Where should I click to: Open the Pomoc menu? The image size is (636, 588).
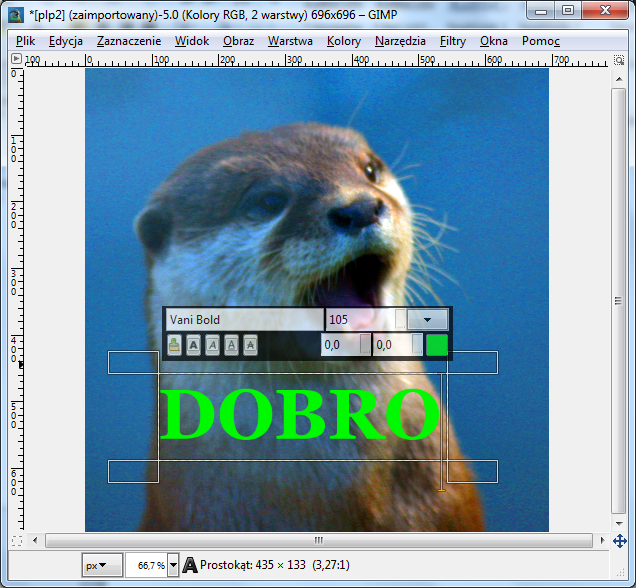(x=541, y=41)
